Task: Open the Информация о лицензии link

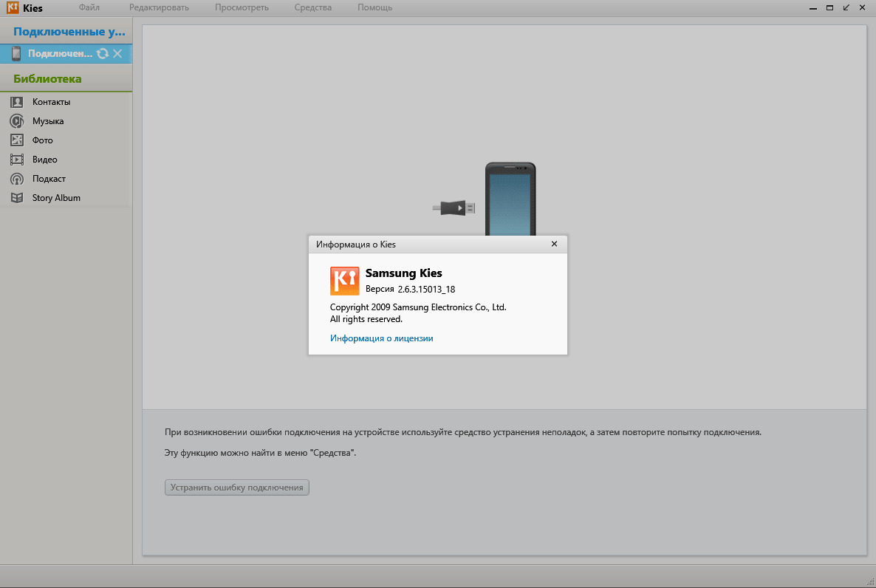Action: point(382,338)
